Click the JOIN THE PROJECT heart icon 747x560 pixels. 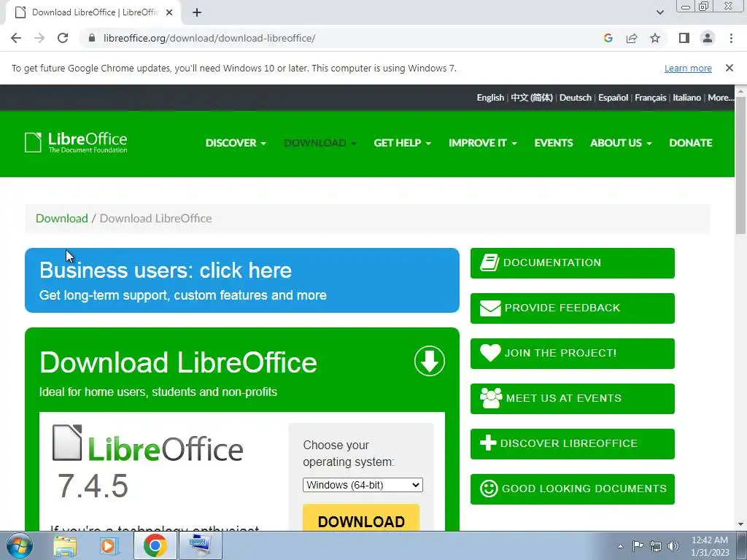[x=490, y=353]
